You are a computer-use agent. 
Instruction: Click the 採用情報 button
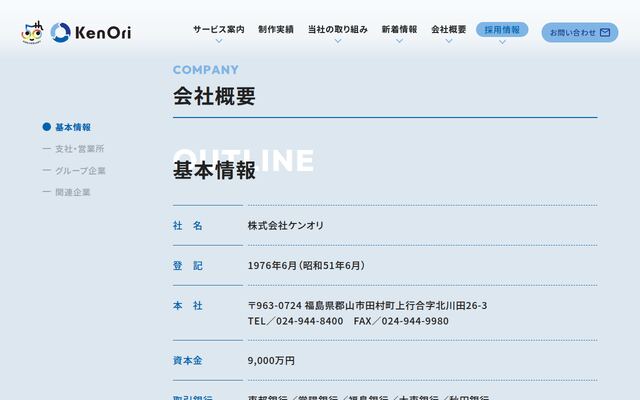coord(502,30)
